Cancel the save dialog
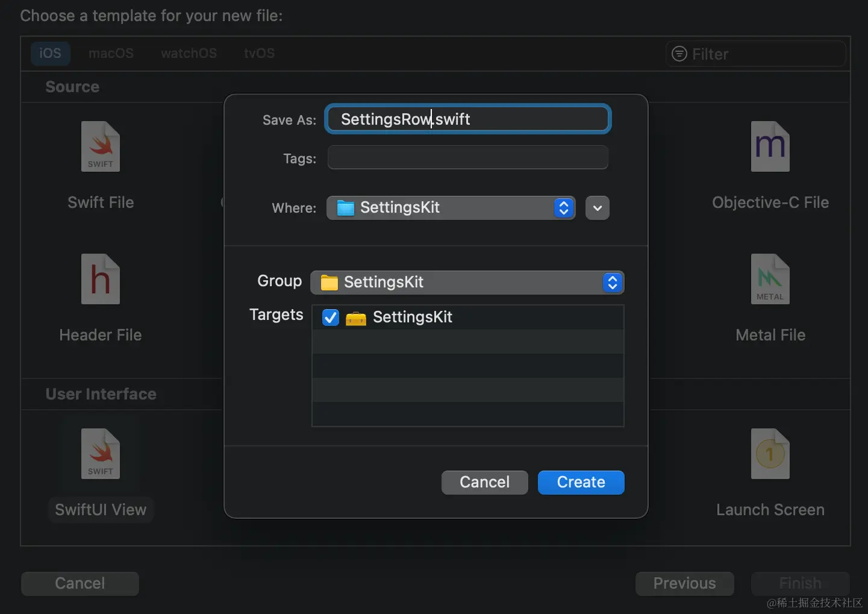Screen dimensions: 868x614 [x=484, y=482]
